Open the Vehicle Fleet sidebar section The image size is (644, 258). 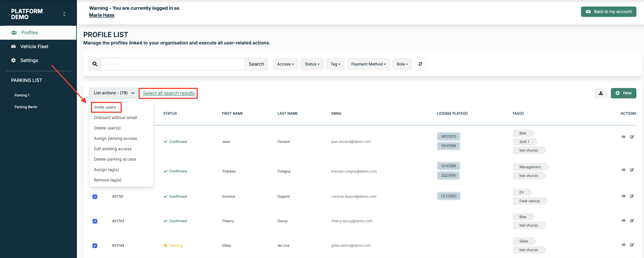[34, 47]
